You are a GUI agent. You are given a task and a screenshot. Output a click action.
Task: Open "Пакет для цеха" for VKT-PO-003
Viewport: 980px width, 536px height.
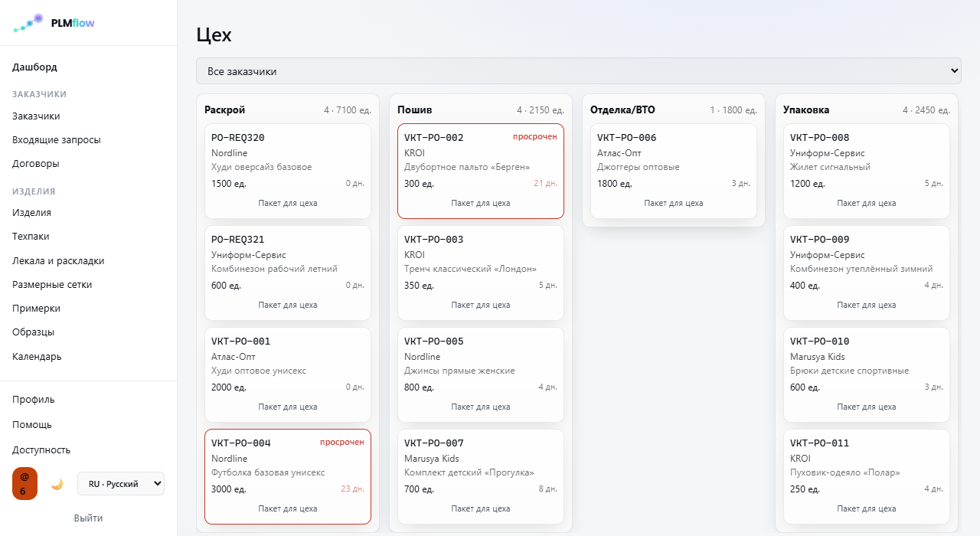481,305
